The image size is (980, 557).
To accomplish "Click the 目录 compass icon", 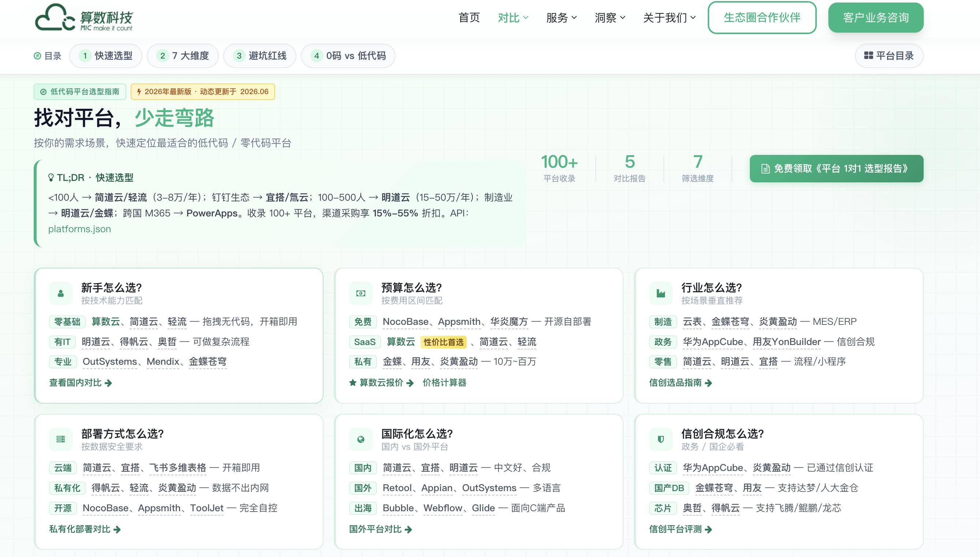I will (x=37, y=56).
